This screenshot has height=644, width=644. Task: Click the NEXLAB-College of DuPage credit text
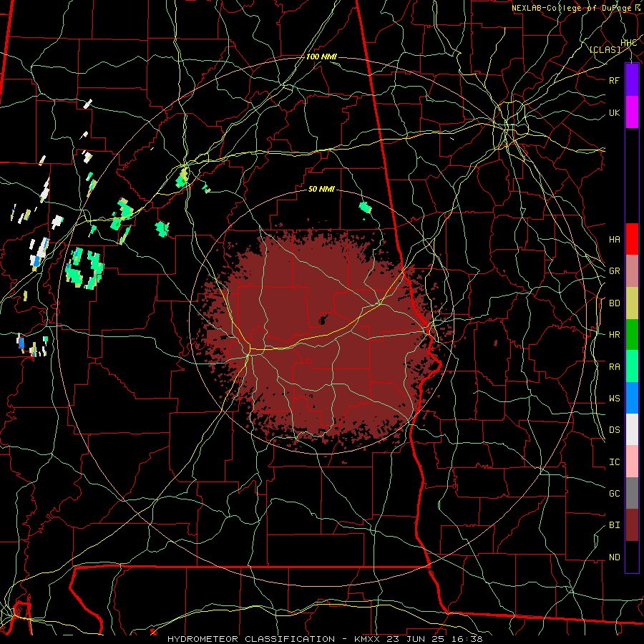pyautogui.click(x=573, y=8)
